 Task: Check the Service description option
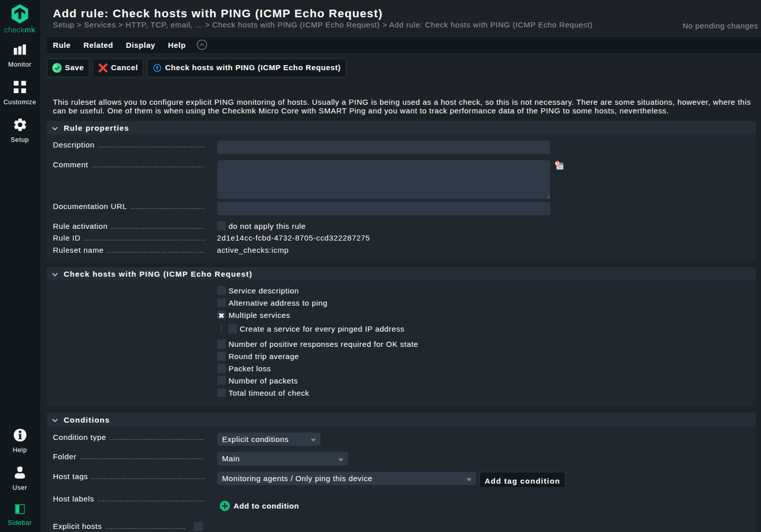[221, 290]
